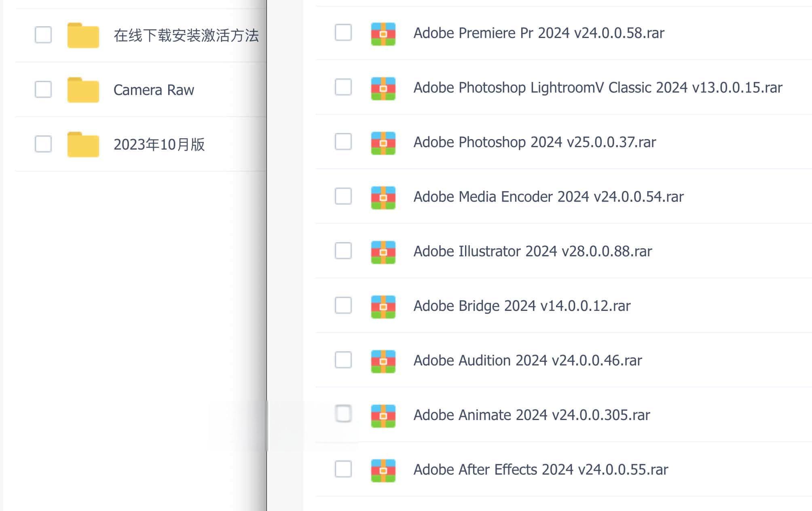This screenshot has width=812, height=511.
Task: Open Adobe Audition 2024 v24.0.0.46.rar file name
Action: coord(527,360)
